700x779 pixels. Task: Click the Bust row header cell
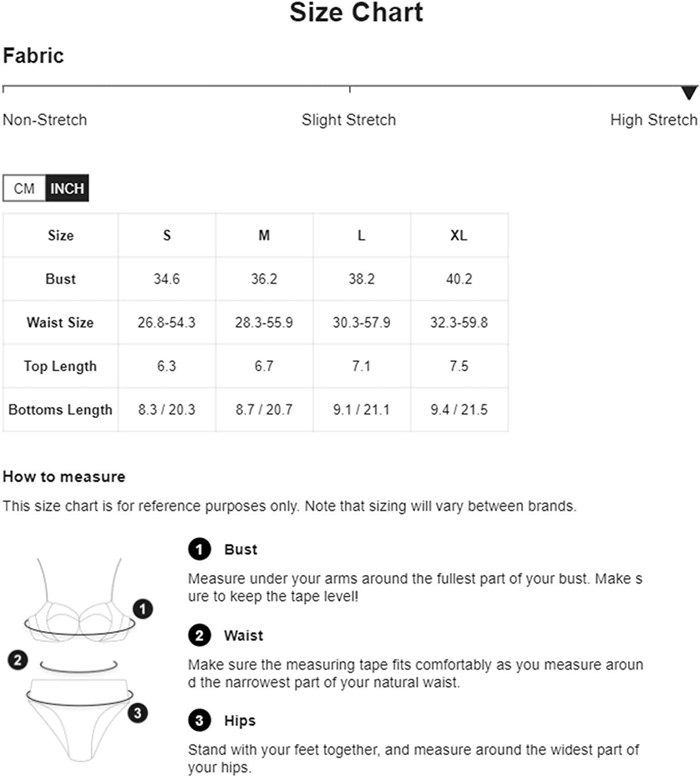(60, 279)
